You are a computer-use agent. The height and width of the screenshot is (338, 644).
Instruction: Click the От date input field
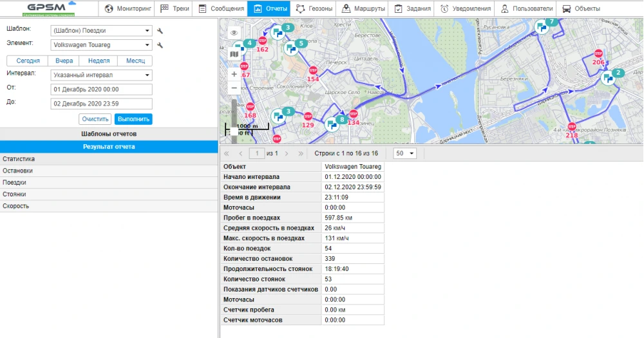coord(101,89)
